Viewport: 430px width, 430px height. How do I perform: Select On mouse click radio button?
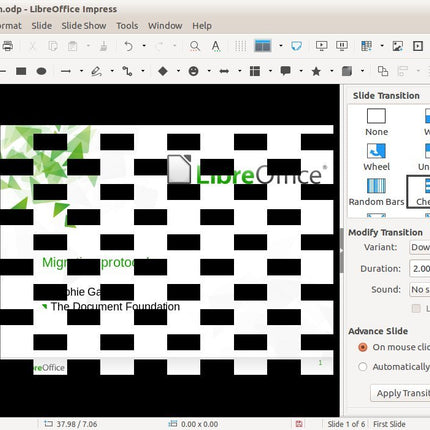[x=363, y=347]
